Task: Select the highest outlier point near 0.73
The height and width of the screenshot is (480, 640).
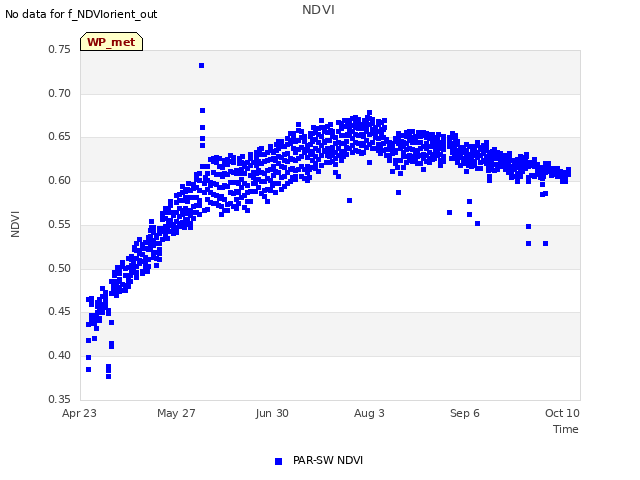Action: point(202,66)
